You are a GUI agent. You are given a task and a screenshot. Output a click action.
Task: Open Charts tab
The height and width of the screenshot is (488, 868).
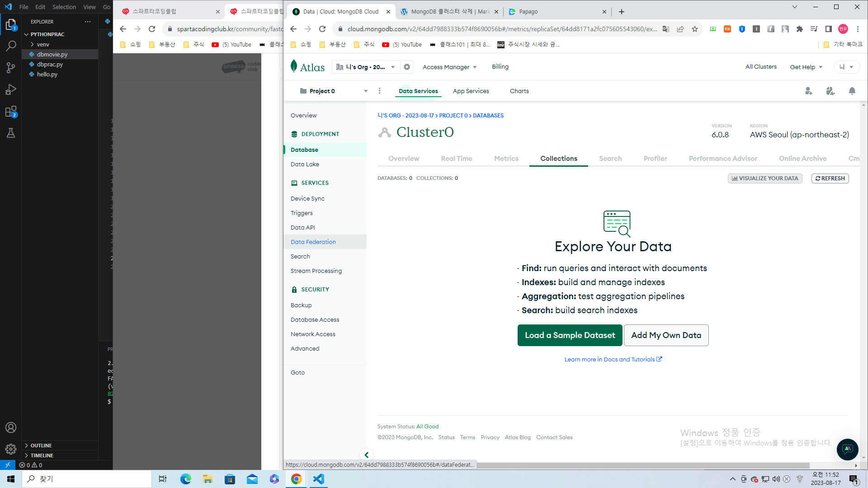coord(519,91)
